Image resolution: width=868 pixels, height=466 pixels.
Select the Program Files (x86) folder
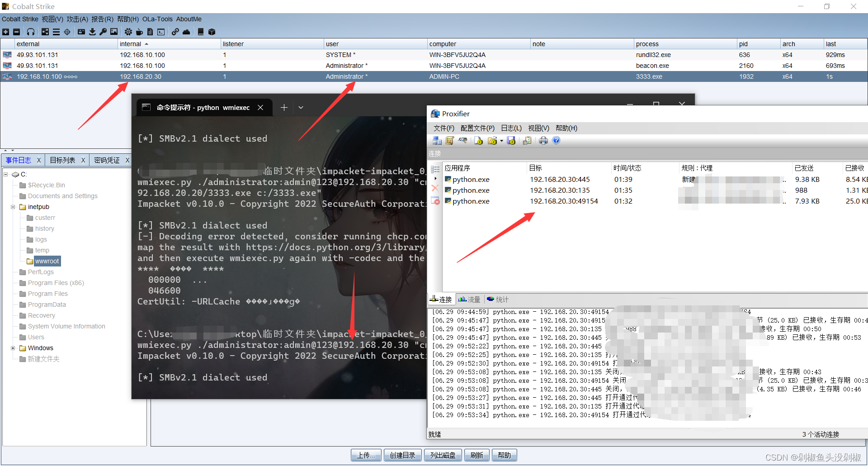(x=56, y=283)
